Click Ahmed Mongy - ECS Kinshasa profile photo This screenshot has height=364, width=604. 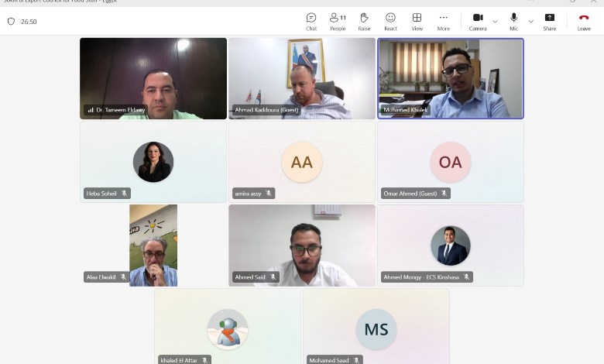click(451, 246)
